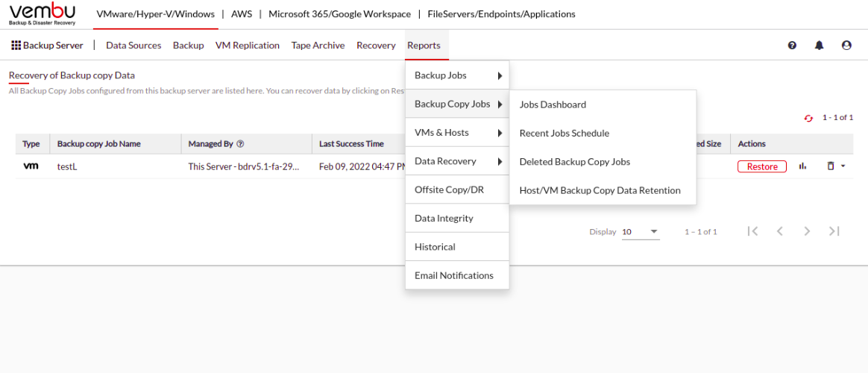Select Offsite Copy/DR in Reports menu
868x373 pixels.
click(457, 189)
